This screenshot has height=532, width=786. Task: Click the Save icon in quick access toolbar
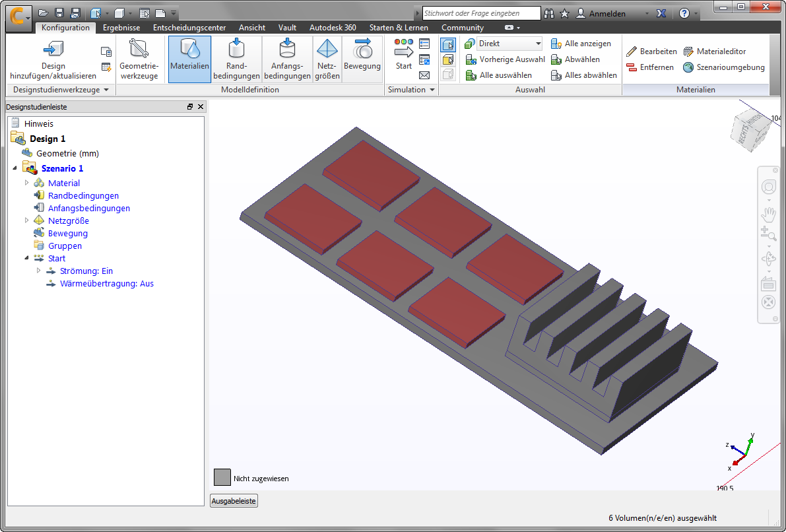[59, 13]
